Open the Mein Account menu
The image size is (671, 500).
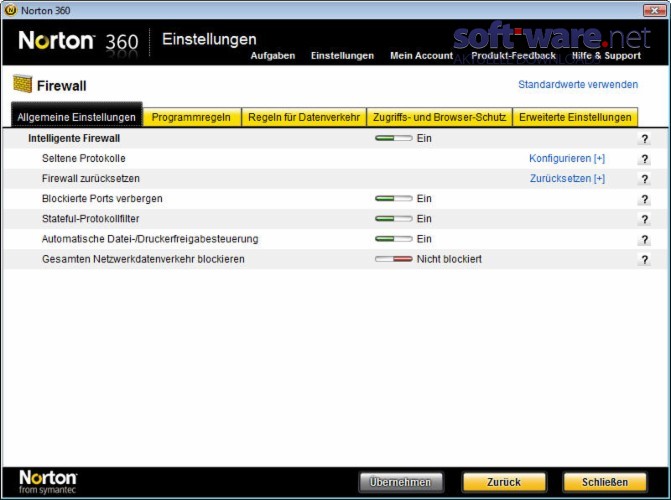tap(422, 56)
